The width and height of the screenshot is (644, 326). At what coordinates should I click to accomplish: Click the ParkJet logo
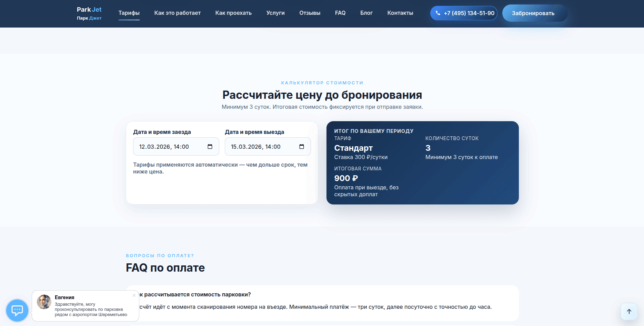point(89,13)
